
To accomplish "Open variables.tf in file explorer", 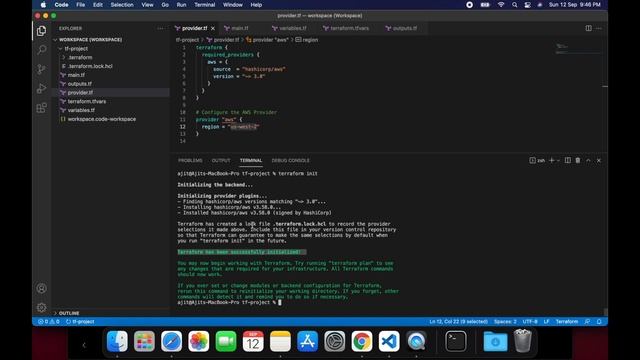I will pyautogui.click(x=81, y=110).
